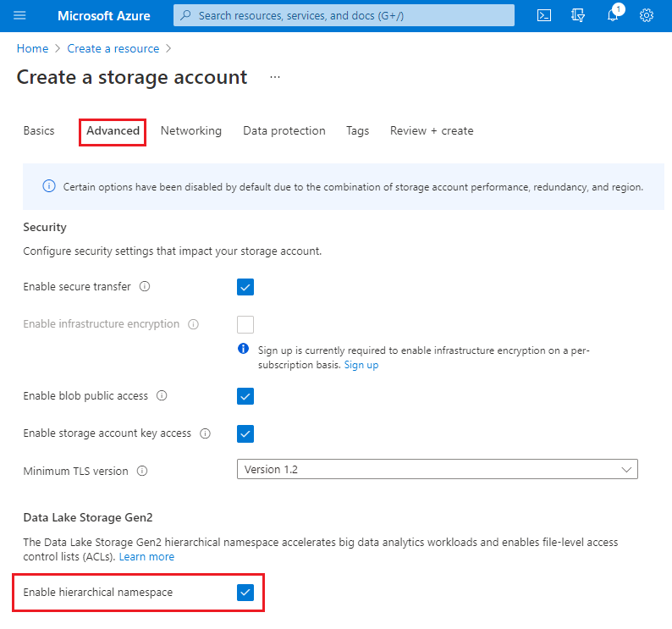Toggle the Enable blob public access checkbox
The width and height of the screenshot is (672, 629).
pyautogui.click(x=245, y=396)
